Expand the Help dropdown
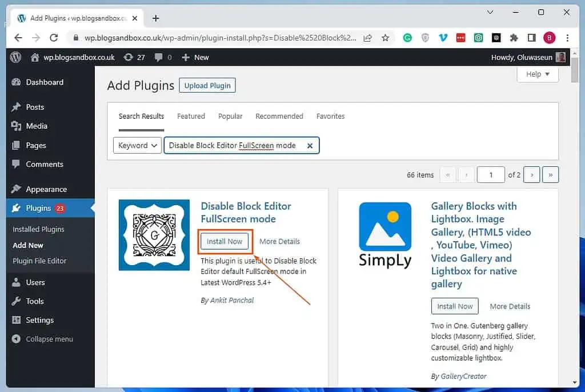 pyautogui.click(x=538, y=74)
